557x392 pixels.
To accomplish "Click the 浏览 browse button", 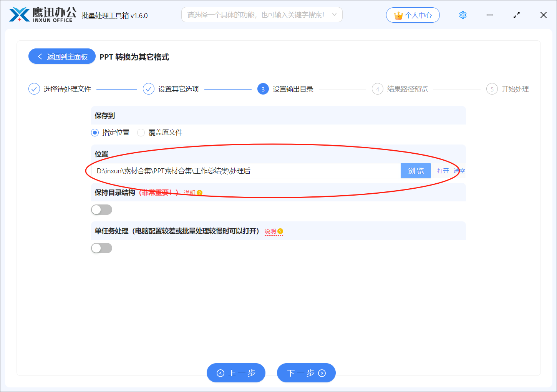I will coord(416,171).
